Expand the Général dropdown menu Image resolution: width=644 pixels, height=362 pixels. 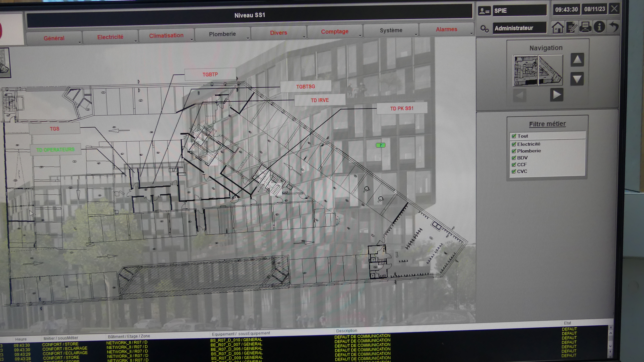point(54,38)
